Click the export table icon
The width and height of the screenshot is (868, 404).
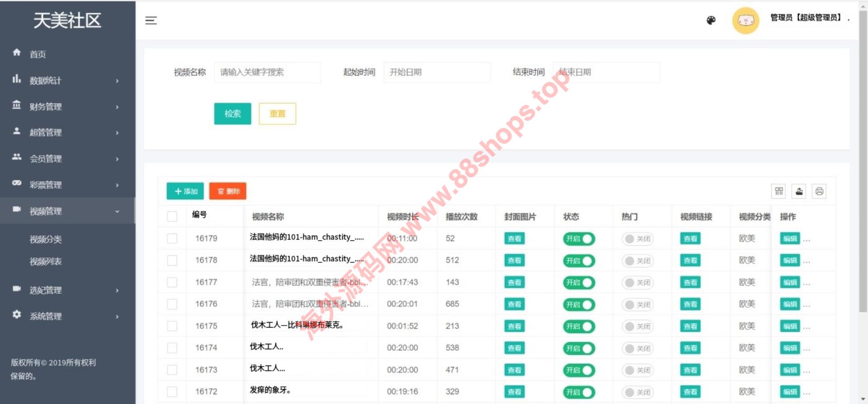799,191
